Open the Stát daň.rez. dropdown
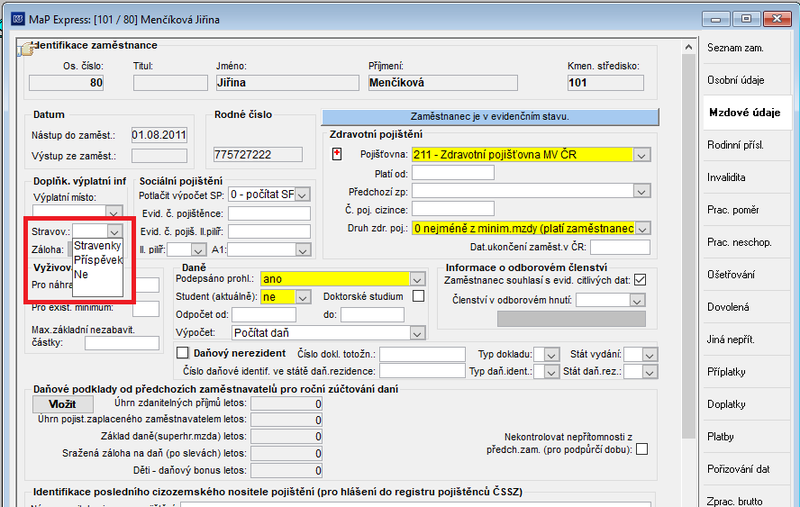The width and height of the screenshot is (800, 507). (x=649, y=372)
